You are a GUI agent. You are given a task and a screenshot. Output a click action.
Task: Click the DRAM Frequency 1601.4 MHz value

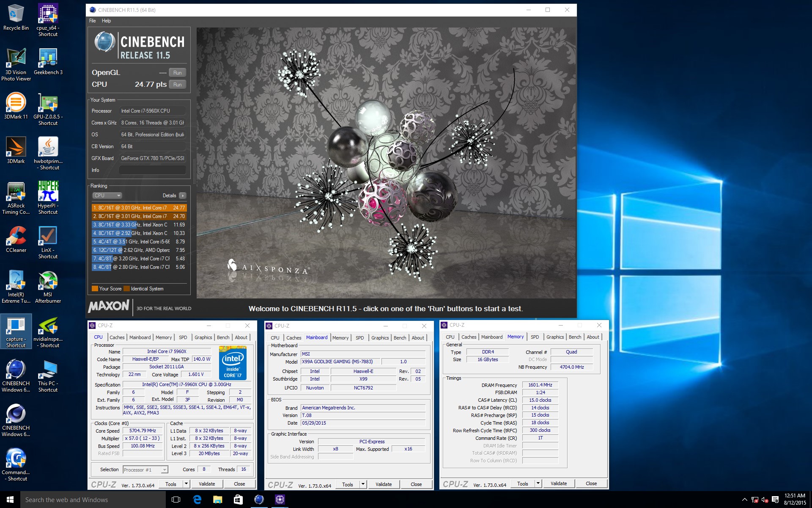coord(540,385)
